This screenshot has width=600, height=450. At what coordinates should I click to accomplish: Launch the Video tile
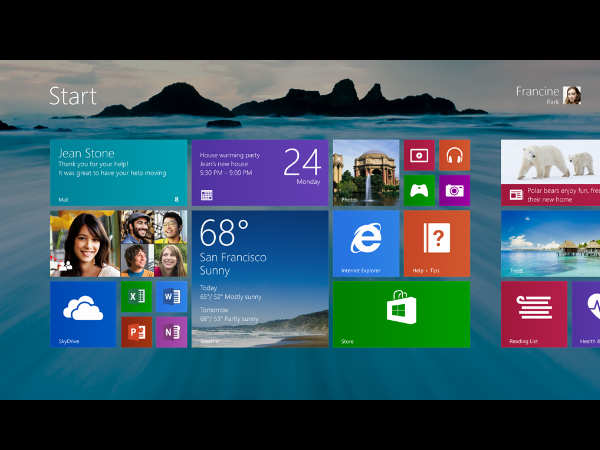pos(419,155)
